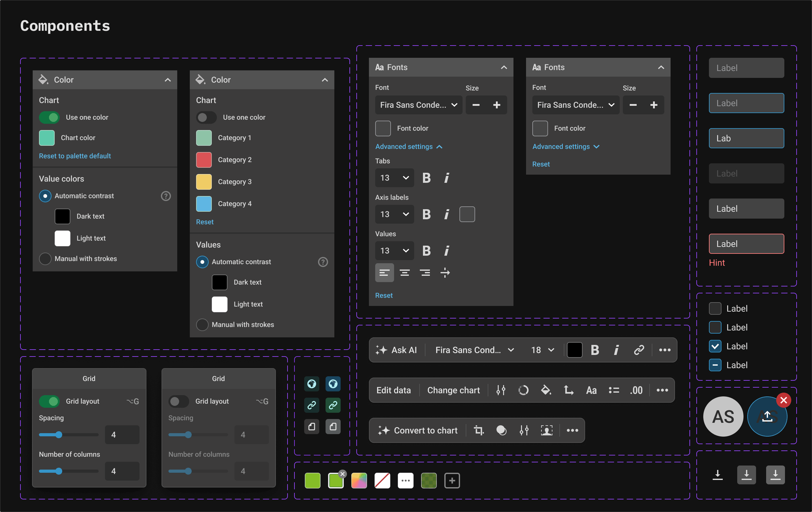Image resolution: width=812 pixels, height=512 pixels.
Task: Open the font size 18 dropdown in the text toolbar
Action: click(x=542, y=350)
